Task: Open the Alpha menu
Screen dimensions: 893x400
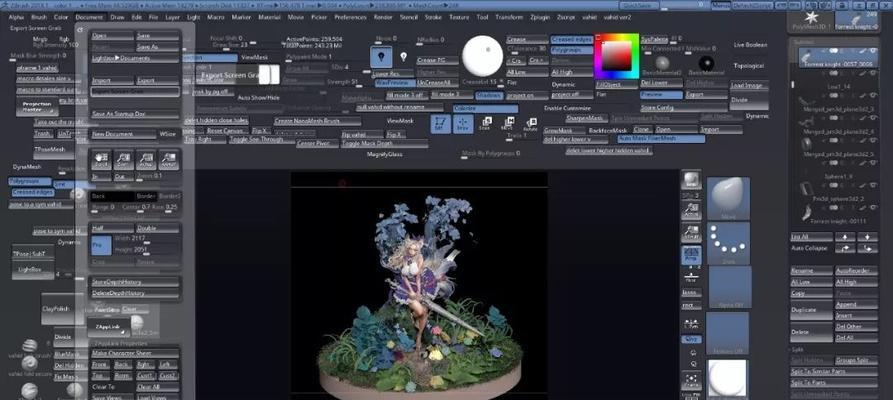Action: (x=17, y=17)
